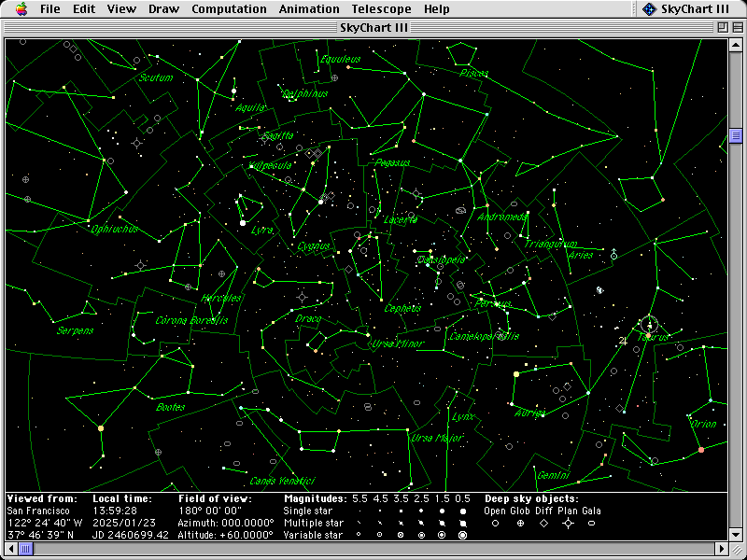
Task: Click the Plan nebula legend symbol
Action: pos(568,524)
